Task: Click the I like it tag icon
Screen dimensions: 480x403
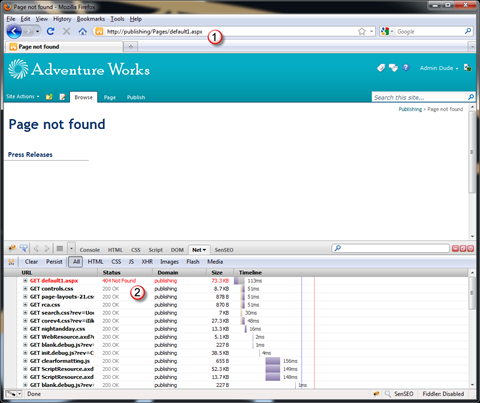Action: point(381,68)
